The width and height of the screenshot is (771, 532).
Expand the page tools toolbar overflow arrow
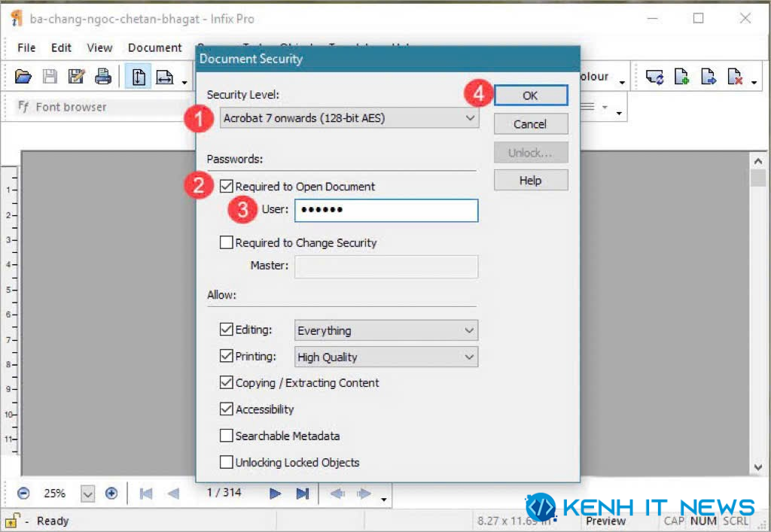(754, 82)
